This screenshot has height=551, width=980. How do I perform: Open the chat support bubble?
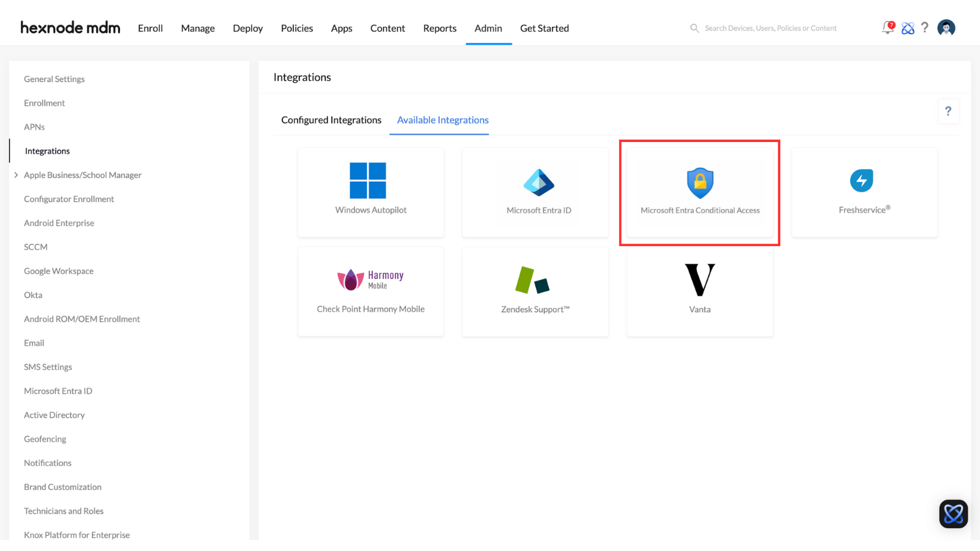952,514
